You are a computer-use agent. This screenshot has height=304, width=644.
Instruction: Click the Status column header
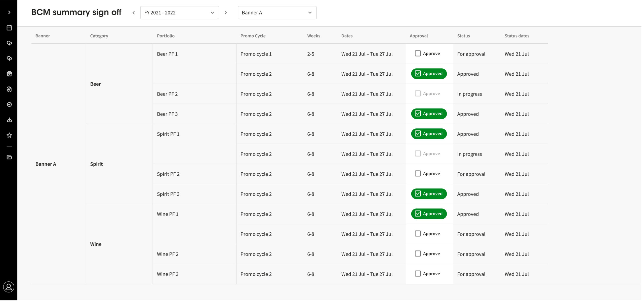[x=463, y=36]
